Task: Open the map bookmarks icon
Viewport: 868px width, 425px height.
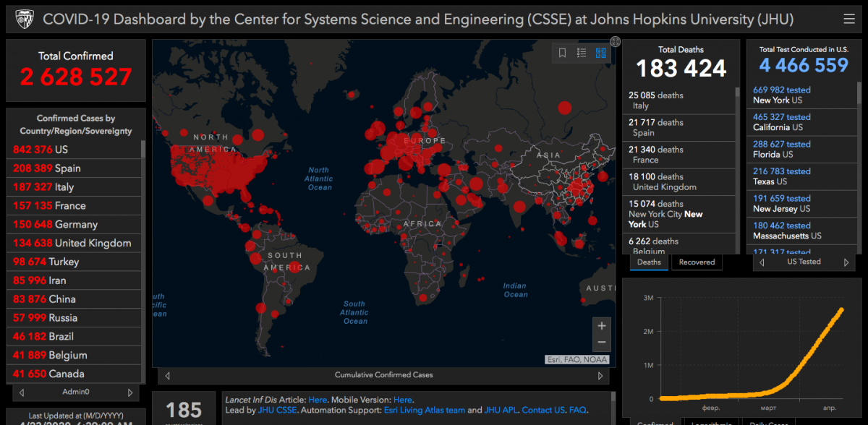Action: pyautogui.click(x=563, y=53)
